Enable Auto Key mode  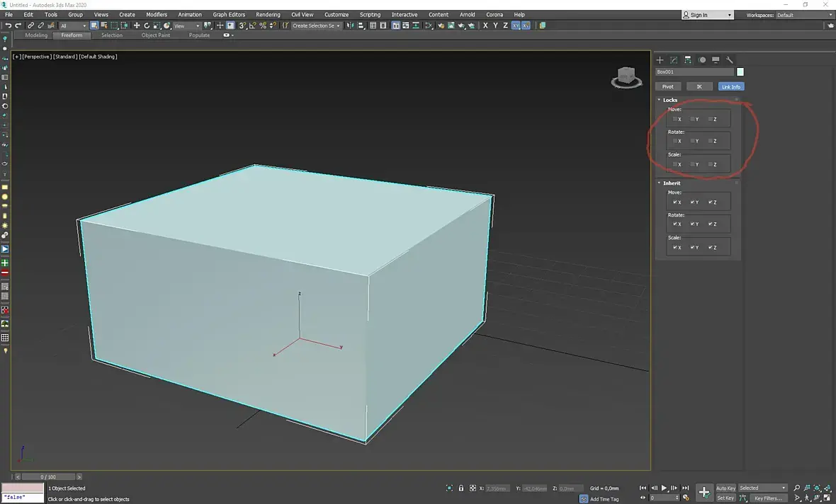coord(725,488)
